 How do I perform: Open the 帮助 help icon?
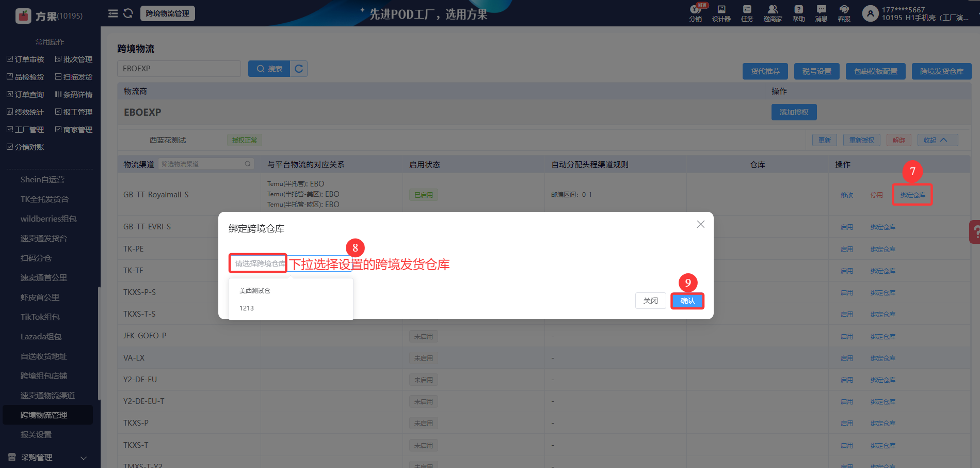point(798,13)
